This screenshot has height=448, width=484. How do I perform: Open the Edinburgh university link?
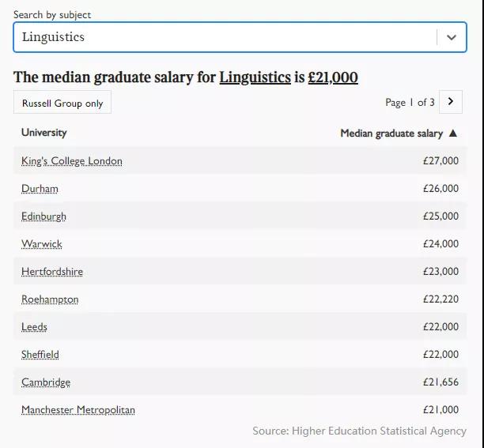point(43,216)
